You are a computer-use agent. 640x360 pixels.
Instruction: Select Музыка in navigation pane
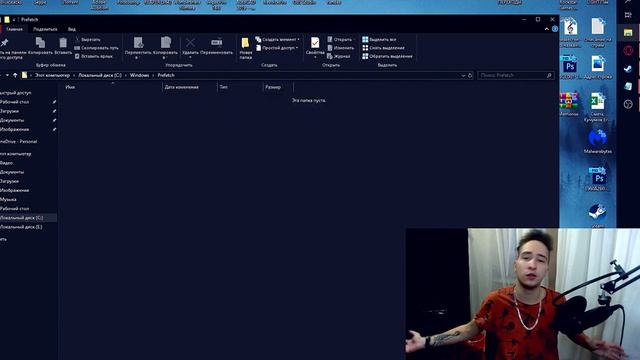pos(9,200)
